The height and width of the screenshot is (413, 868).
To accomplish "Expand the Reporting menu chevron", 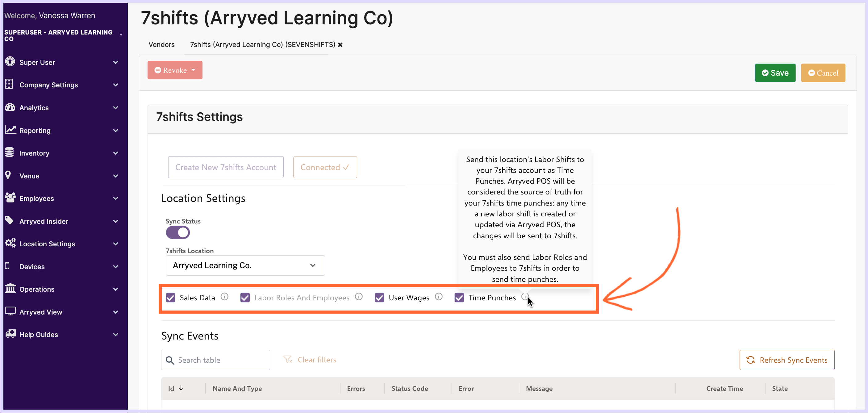I will click(115, 130).
